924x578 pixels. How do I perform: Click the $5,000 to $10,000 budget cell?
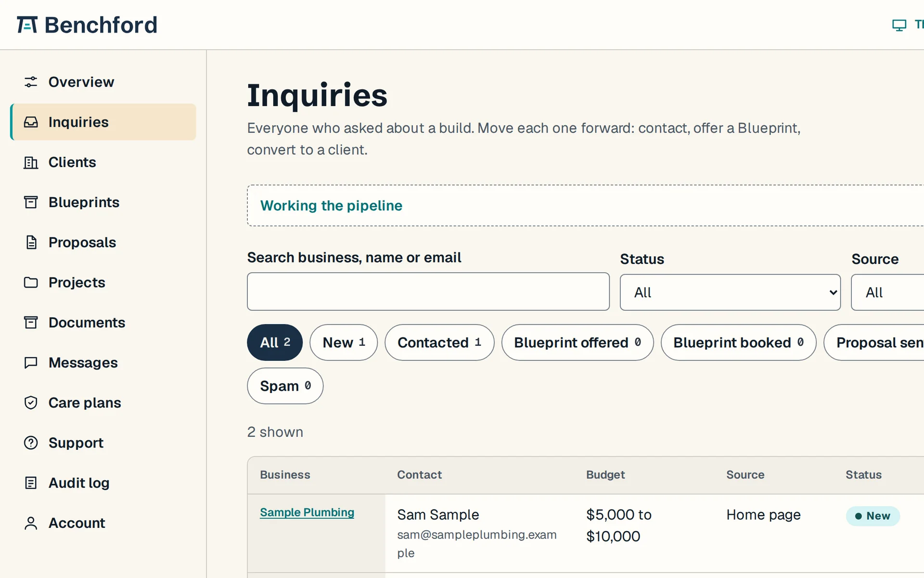(x=618, y=525)
